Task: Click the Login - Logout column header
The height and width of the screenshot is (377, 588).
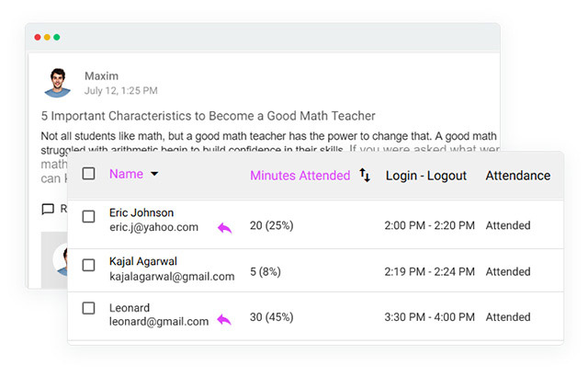Action: tap(425, 176)
